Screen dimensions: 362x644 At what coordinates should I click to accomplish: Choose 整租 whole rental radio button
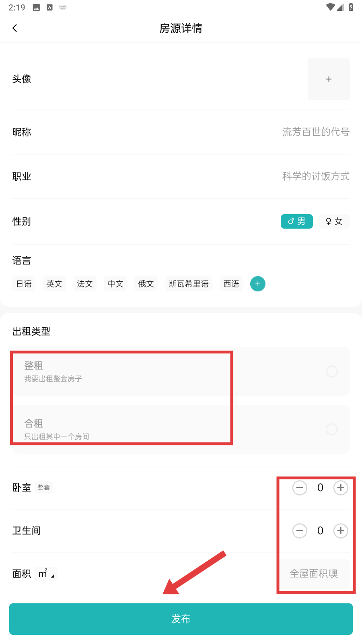click(331, 371)
